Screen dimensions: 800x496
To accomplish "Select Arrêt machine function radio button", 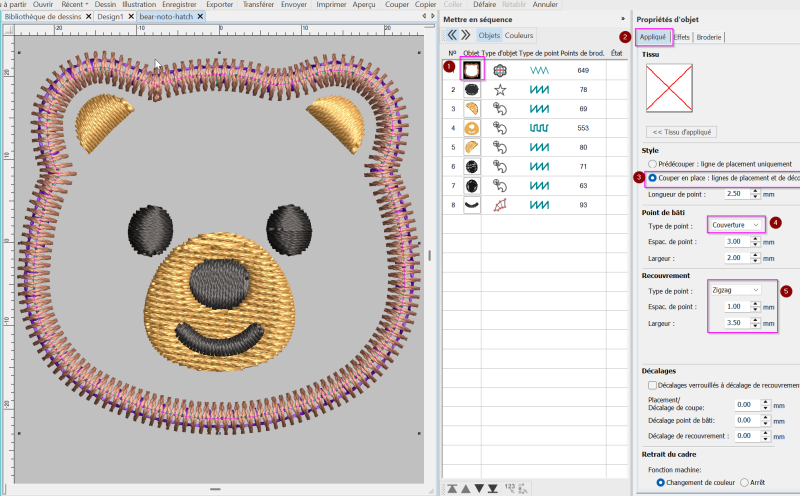I will point(744,482).
